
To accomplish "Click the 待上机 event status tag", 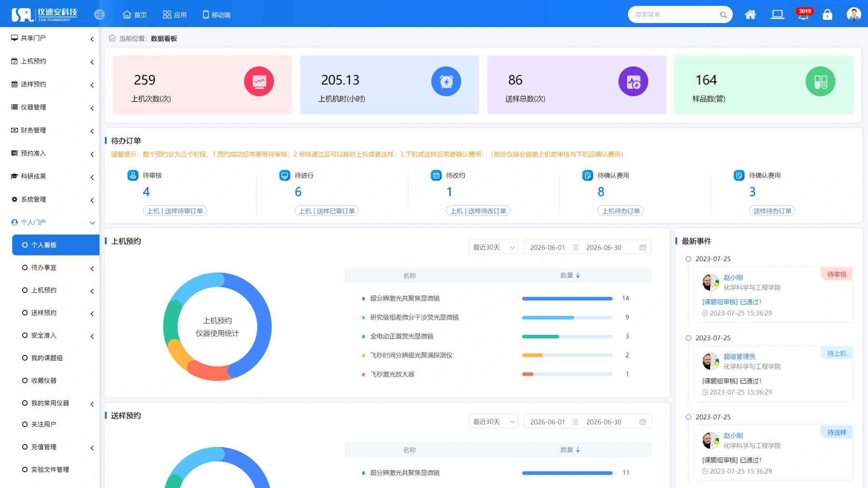I will tap(836, 354).
